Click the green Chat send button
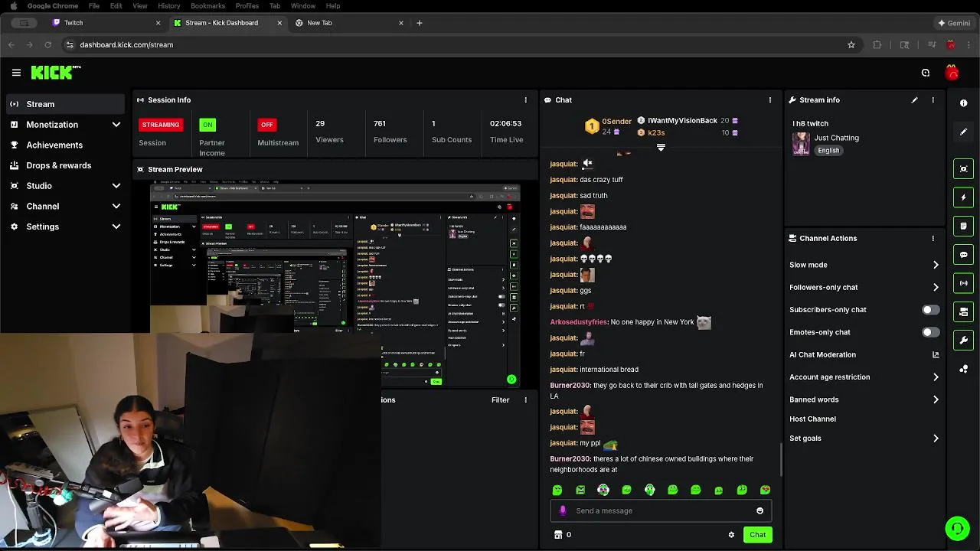The image size is (980, 551). [757, 535]
